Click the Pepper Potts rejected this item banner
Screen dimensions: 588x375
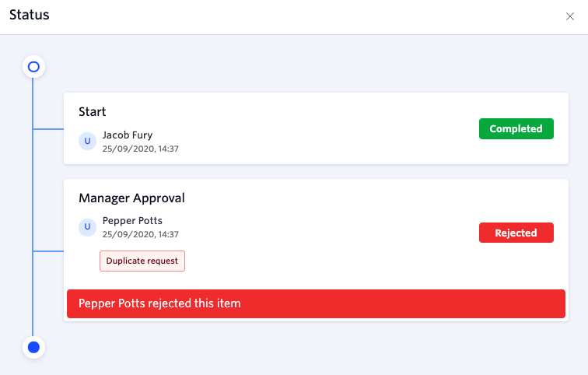316,303
